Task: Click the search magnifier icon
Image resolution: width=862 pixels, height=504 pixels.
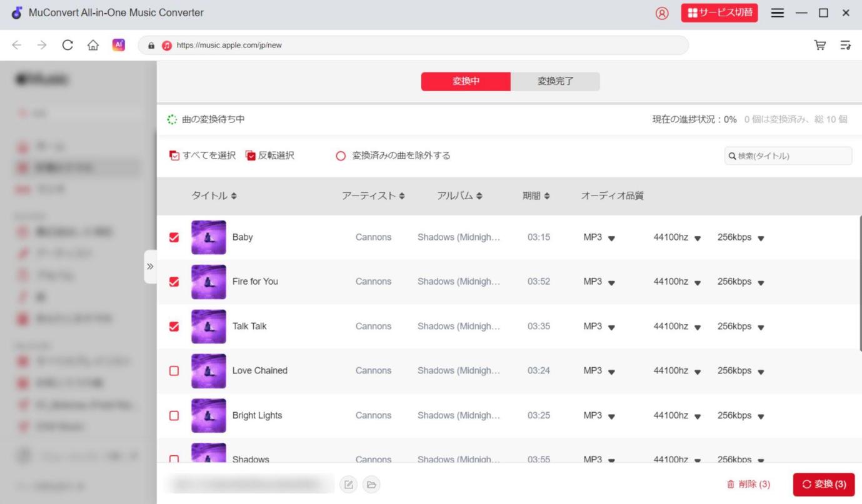Action: [733, 156]
